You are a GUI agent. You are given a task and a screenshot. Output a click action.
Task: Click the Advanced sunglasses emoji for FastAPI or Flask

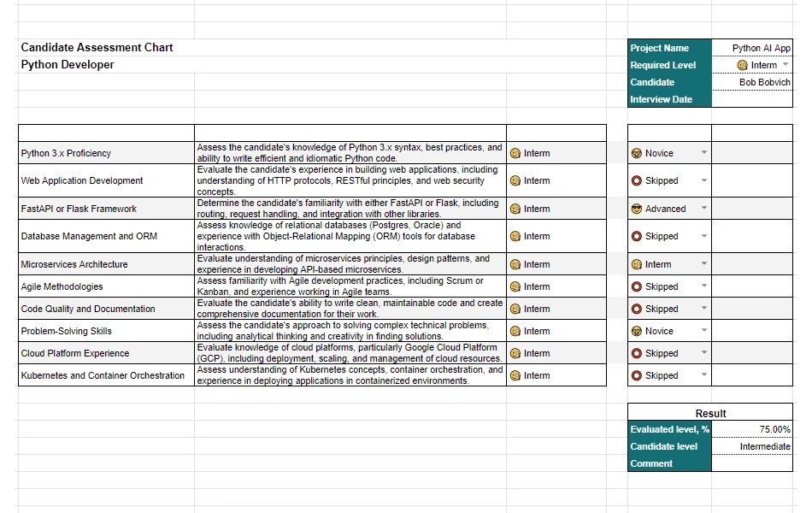(x=637, y=209)
